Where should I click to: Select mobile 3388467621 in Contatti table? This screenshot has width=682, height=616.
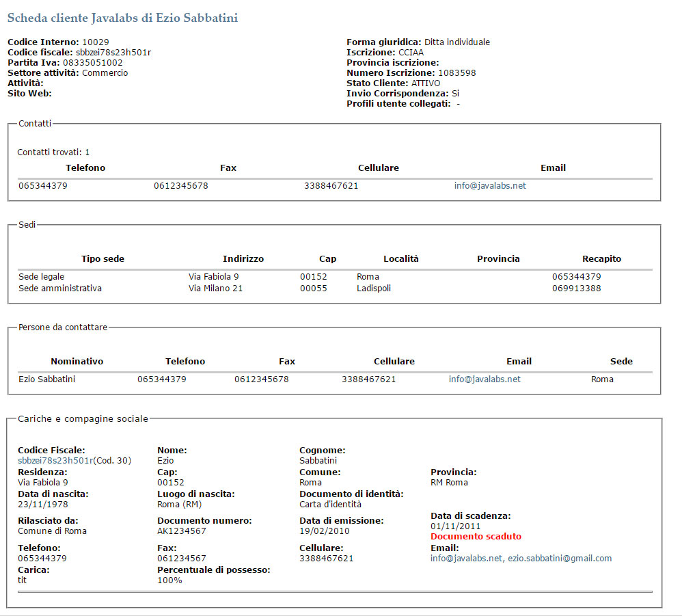(331, 186)
